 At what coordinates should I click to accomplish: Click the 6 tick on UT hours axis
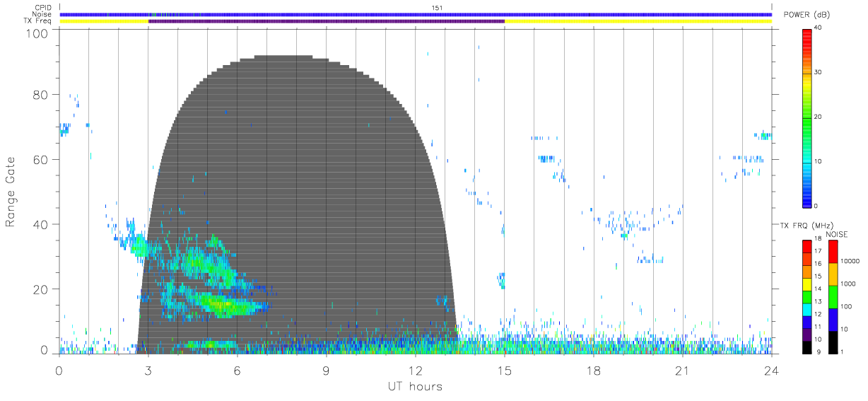[x=237, y=369]
